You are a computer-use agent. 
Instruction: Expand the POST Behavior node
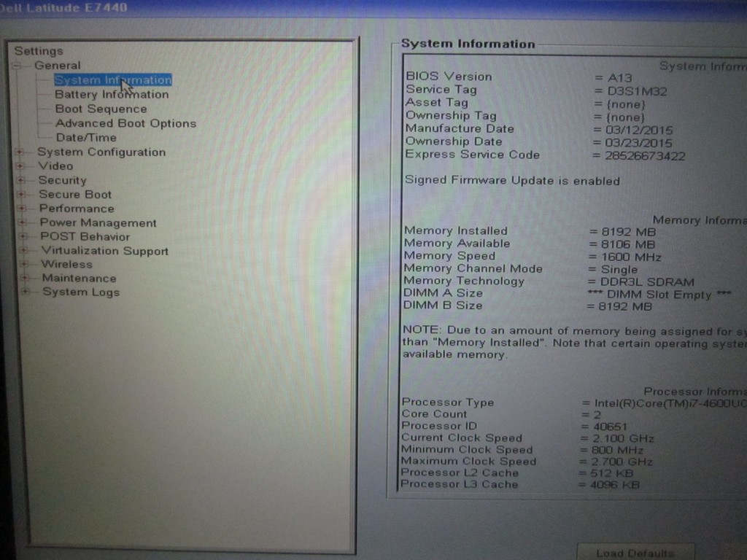click(23, 237)
